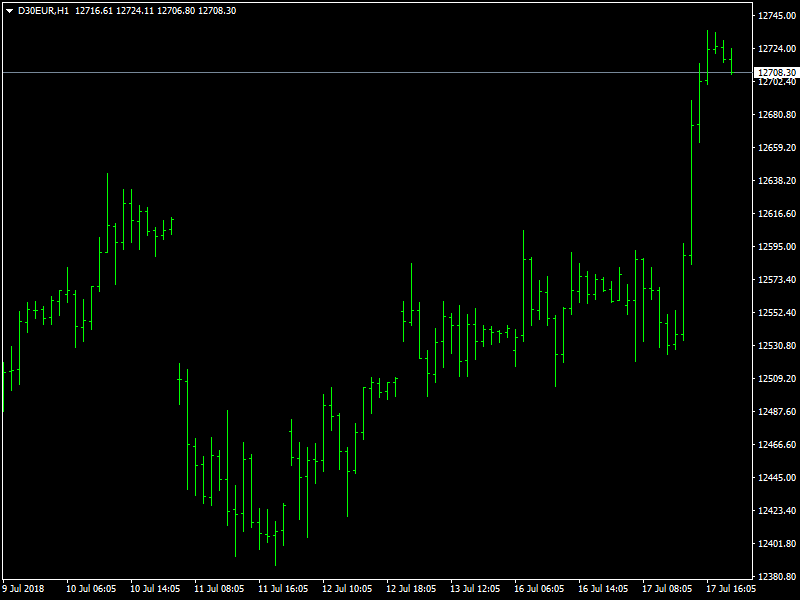Click price scale value 12466.60
800x600 pixels.
tap(777, 444)
